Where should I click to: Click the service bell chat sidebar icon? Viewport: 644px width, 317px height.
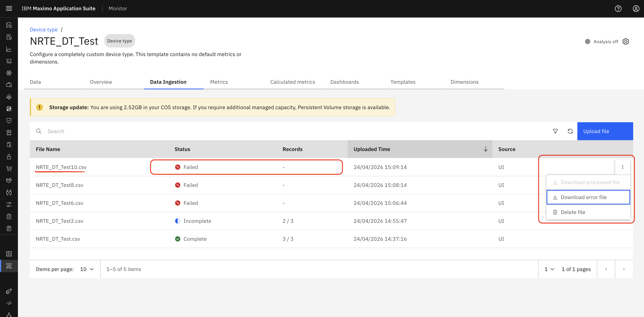9,181
